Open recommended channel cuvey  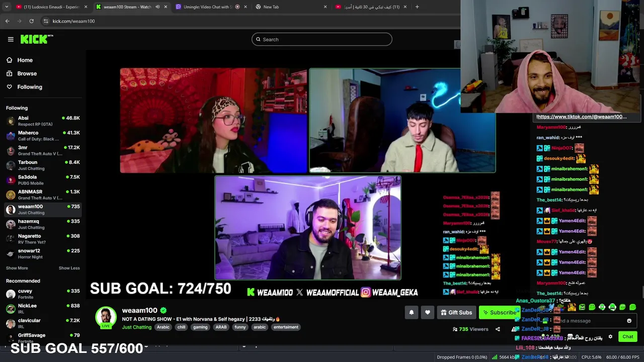tap(43, 294)
